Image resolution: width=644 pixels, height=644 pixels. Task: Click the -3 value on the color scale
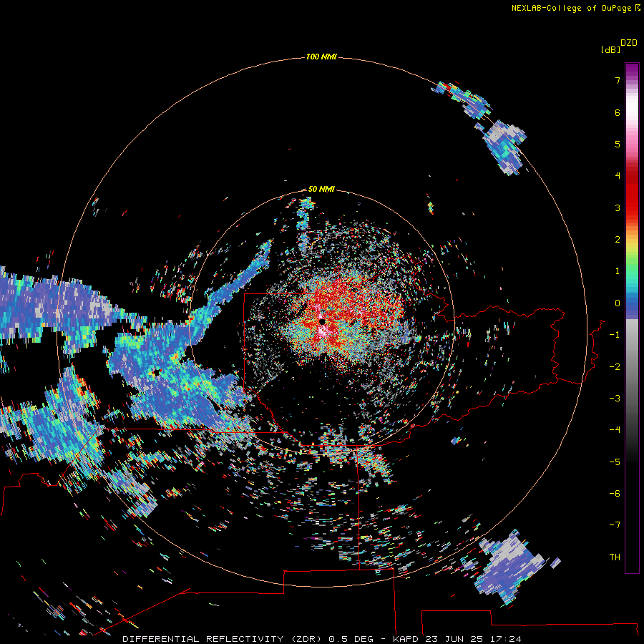[x=615, y=399]
